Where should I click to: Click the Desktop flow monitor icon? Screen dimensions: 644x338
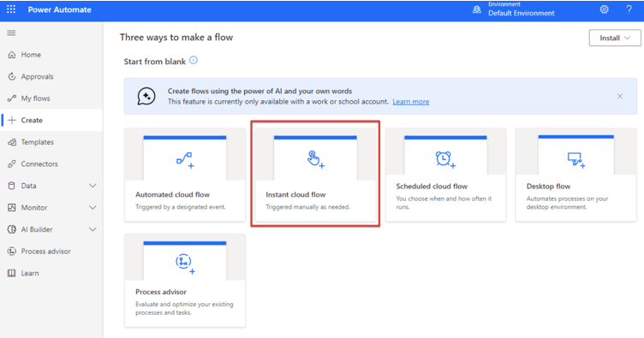(576, 160)
